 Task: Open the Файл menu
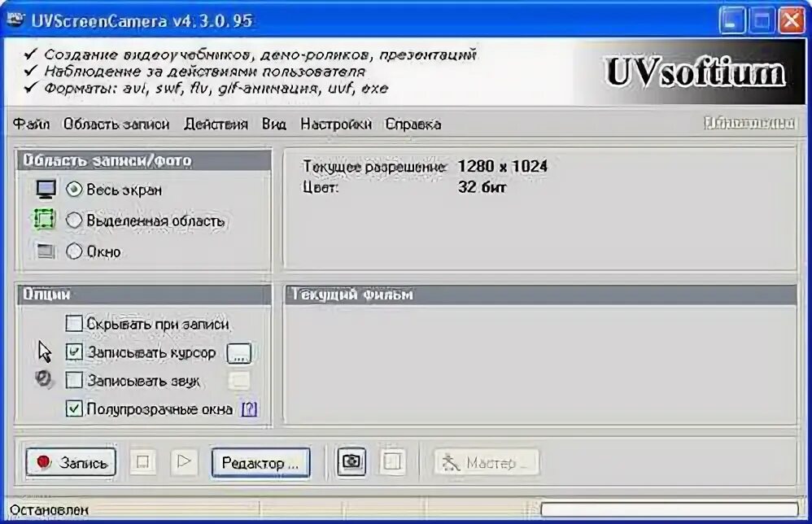pos(31,124)
